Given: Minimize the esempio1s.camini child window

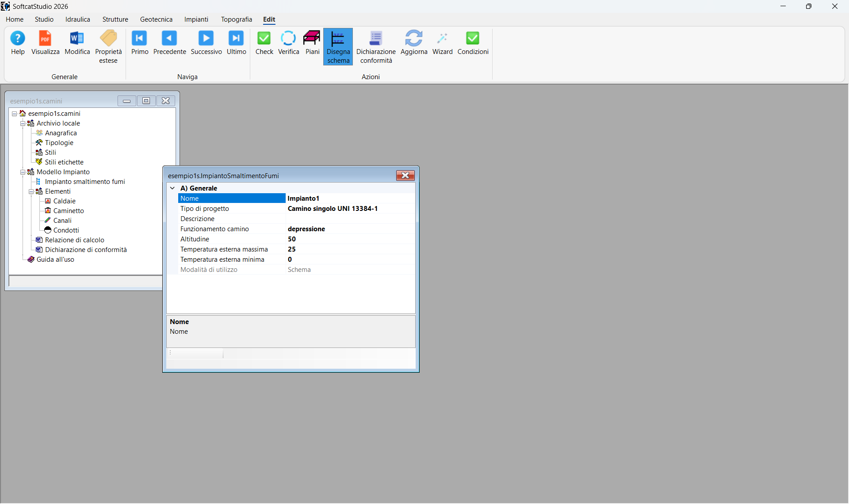Looking at the screenshot, I should (x=127, y=101).
